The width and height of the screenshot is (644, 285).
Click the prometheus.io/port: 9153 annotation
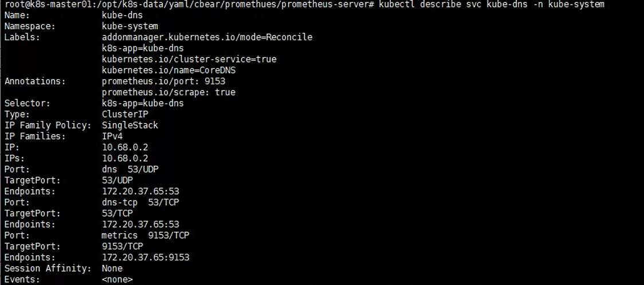[x=163, y=81]
